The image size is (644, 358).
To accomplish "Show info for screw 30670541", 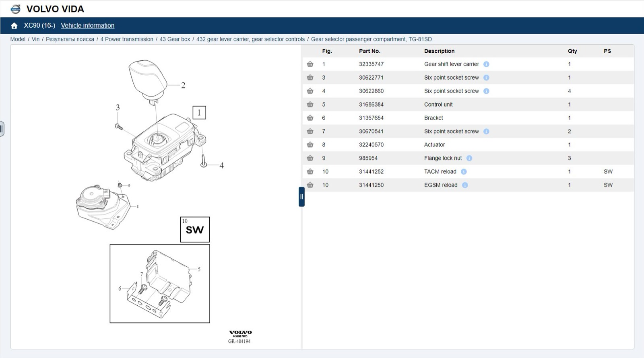I will click(486, 132).
